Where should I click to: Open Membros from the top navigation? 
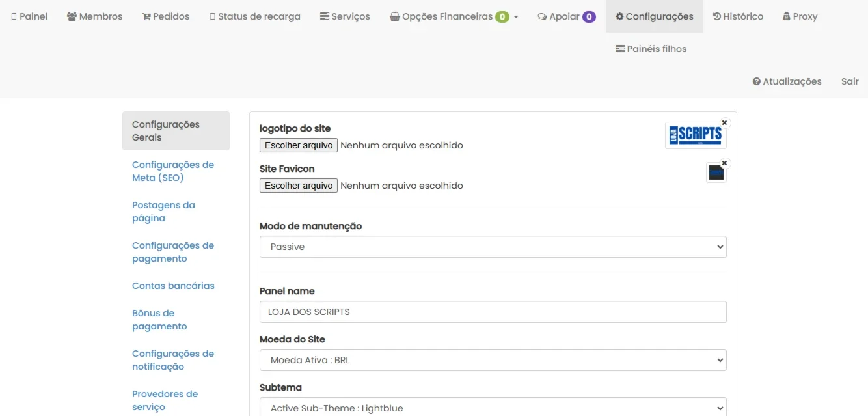coord(94,16)
